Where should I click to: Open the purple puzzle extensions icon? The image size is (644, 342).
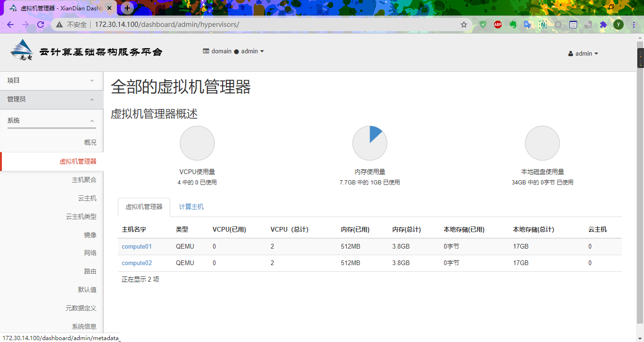[x=603, y=24]
